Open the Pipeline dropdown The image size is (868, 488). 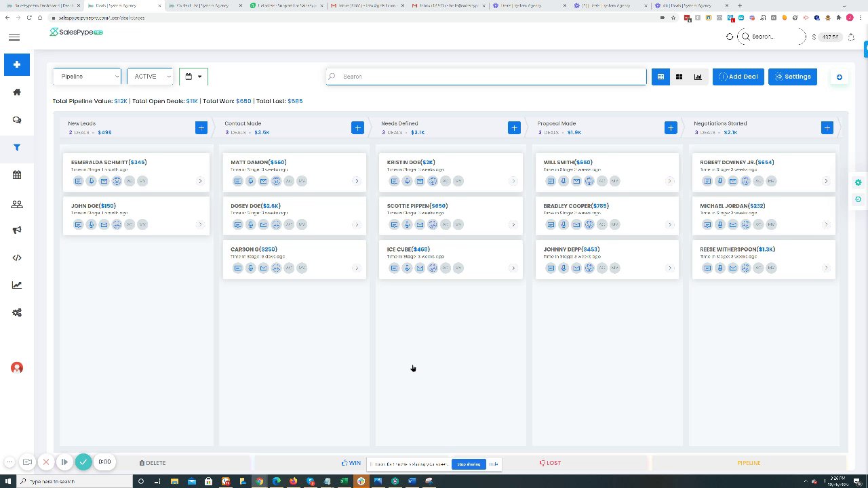(x=87, y=77)
